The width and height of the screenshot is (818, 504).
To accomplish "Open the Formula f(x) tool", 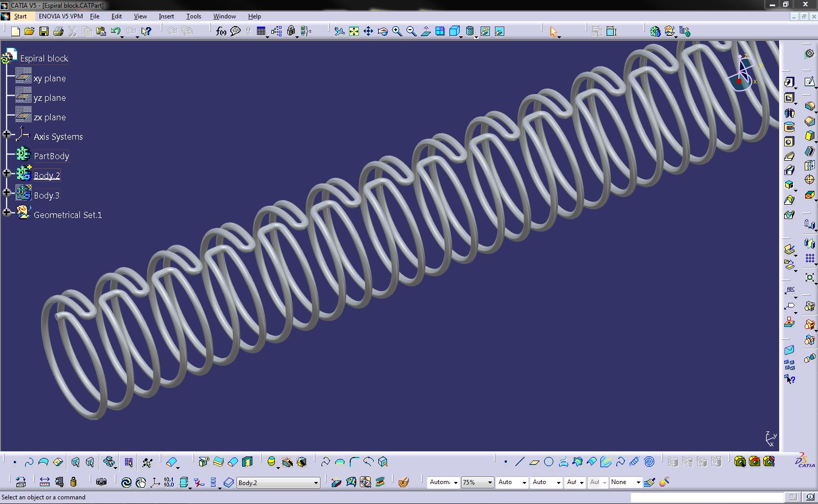I will coord(221,32).
